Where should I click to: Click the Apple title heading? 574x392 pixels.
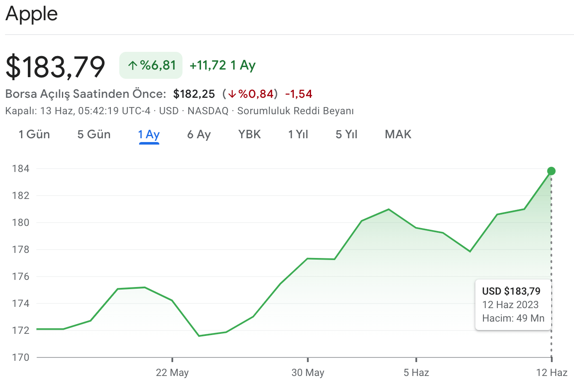point(32,13)
